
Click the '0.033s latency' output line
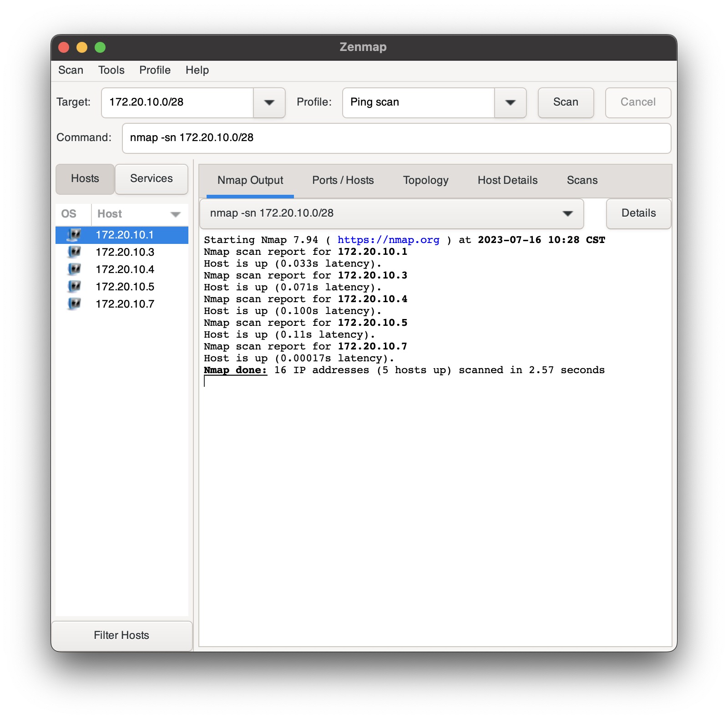pos(293,264)
